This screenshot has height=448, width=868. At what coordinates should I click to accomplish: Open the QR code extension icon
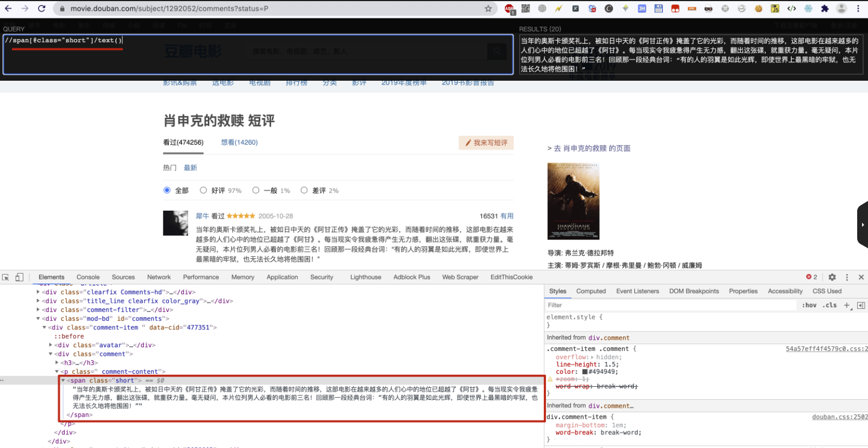click(525, 8)
